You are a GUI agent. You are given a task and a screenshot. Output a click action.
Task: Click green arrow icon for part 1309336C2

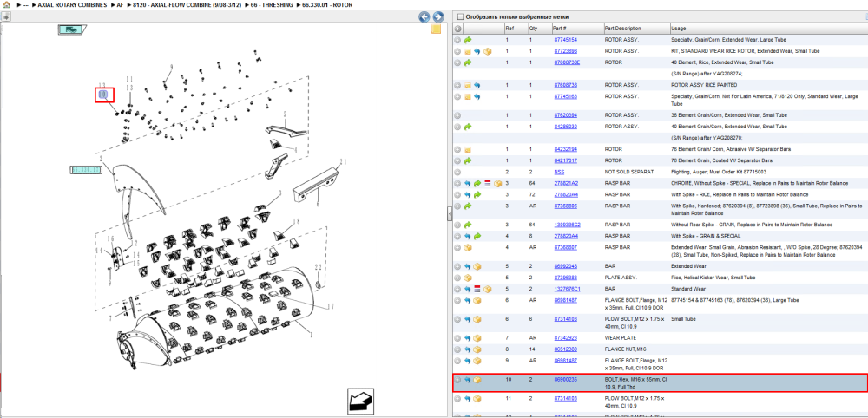click(468, 225)
